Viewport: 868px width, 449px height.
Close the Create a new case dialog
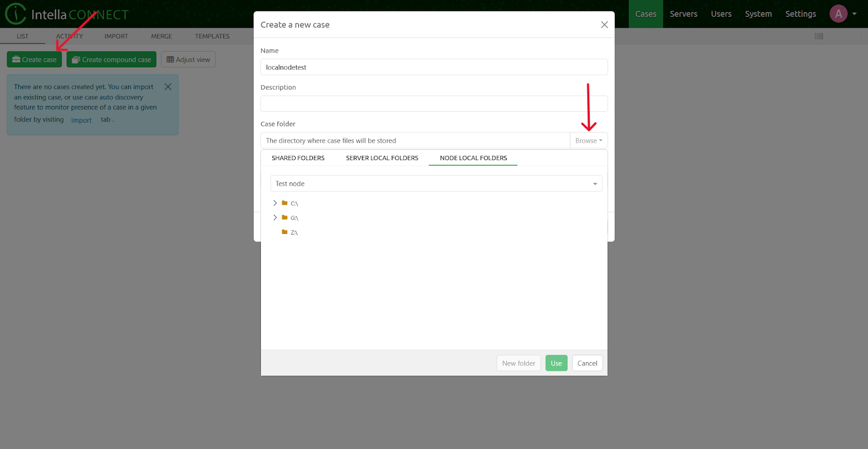pyautogui.click(x=604, y=25)
